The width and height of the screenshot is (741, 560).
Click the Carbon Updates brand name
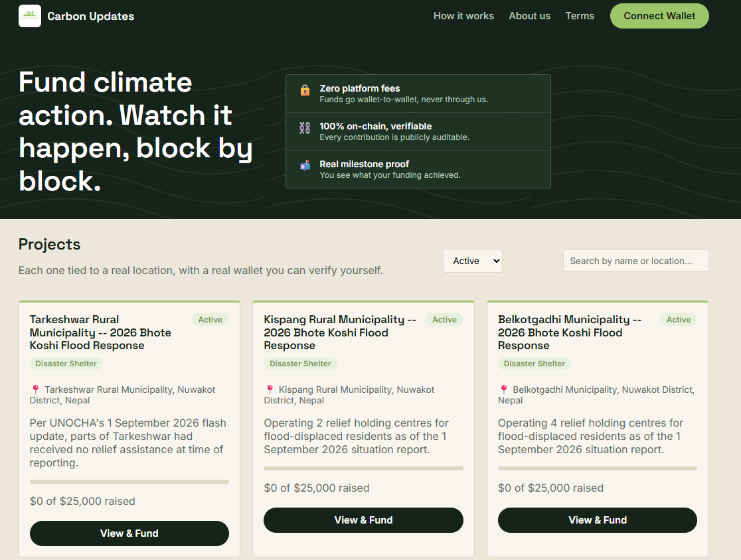pyautogui.click(x=91, y=16)
